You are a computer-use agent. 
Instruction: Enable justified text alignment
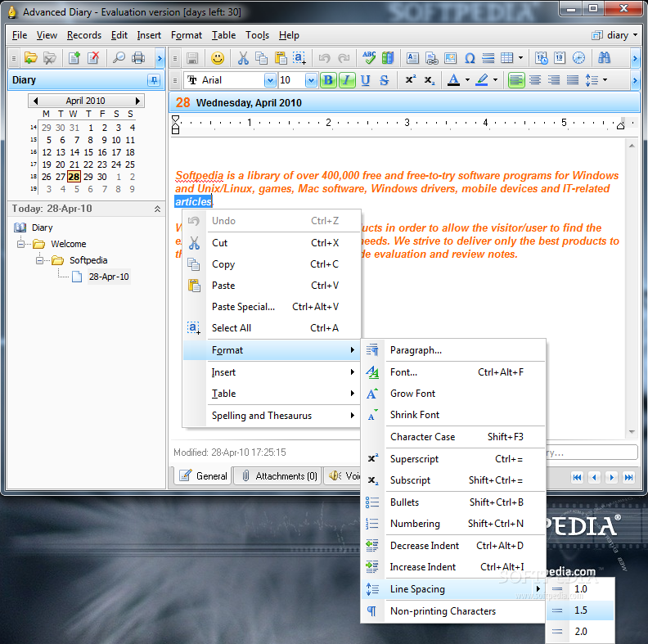coord(573,79)
